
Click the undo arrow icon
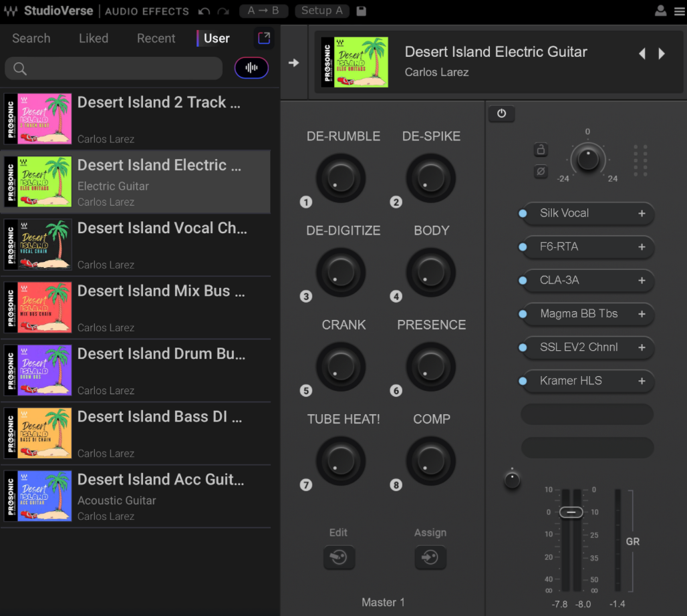click(x=204, y=11)
